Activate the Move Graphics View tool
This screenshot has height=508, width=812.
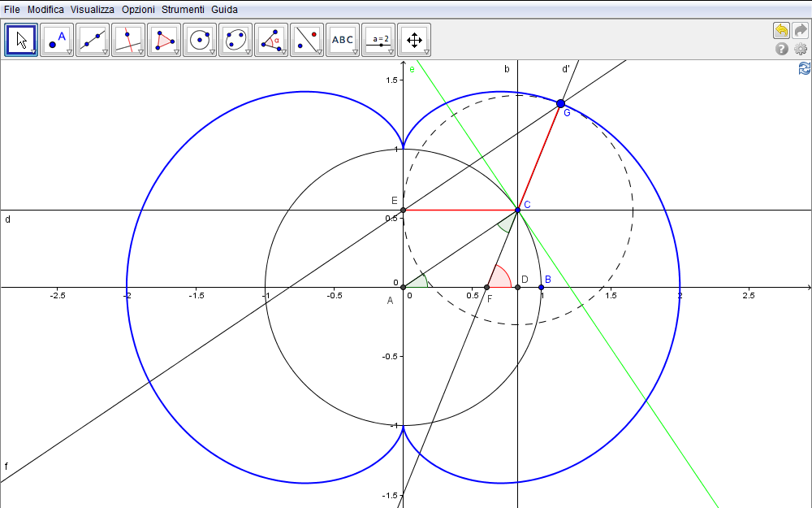(x=414, y=39)
